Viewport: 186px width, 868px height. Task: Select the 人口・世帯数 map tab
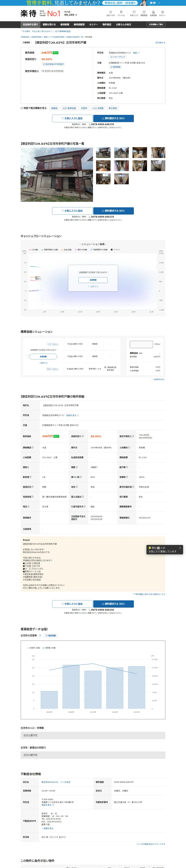coord(98,108)
